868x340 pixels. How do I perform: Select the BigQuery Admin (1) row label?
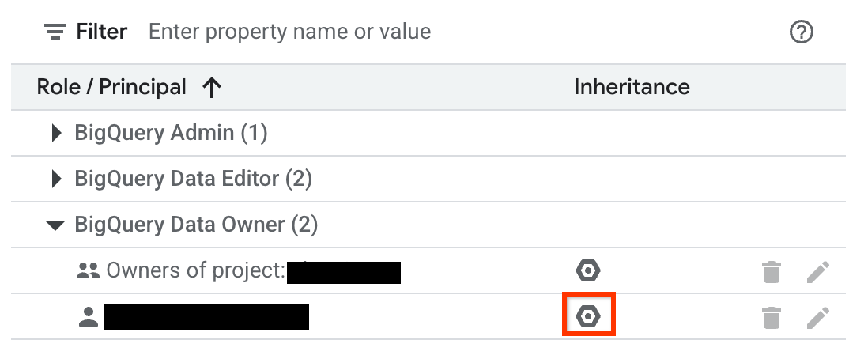171,133
